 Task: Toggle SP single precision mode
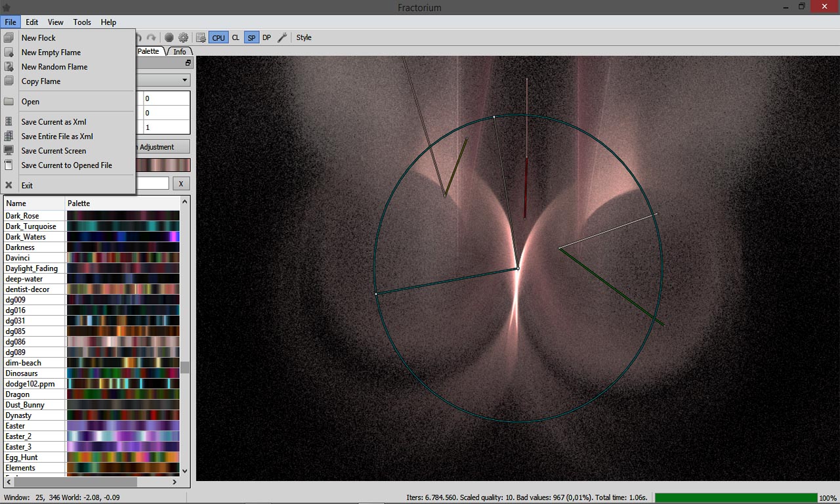coord(251,38)
